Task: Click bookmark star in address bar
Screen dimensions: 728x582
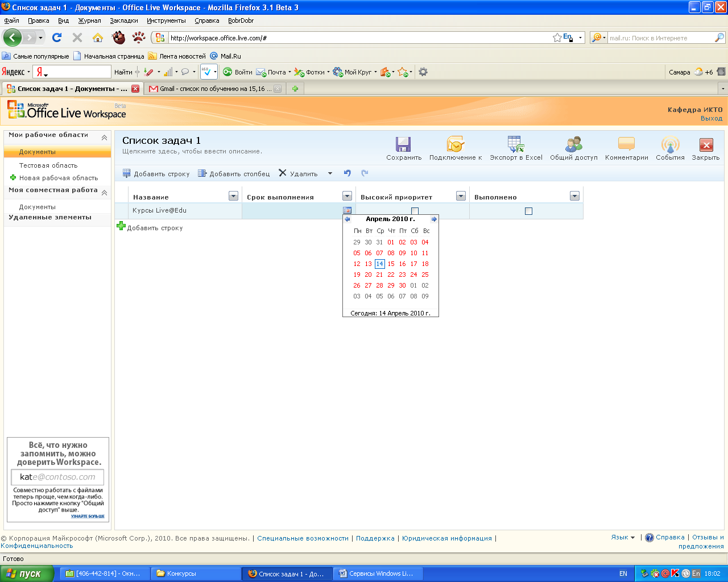Action: [557, 38]
